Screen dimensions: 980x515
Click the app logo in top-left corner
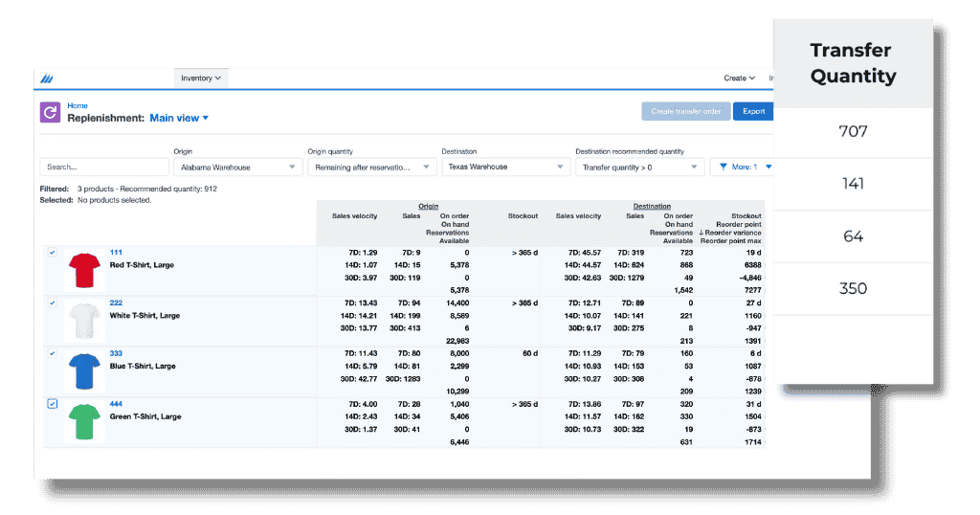(48, 78)
